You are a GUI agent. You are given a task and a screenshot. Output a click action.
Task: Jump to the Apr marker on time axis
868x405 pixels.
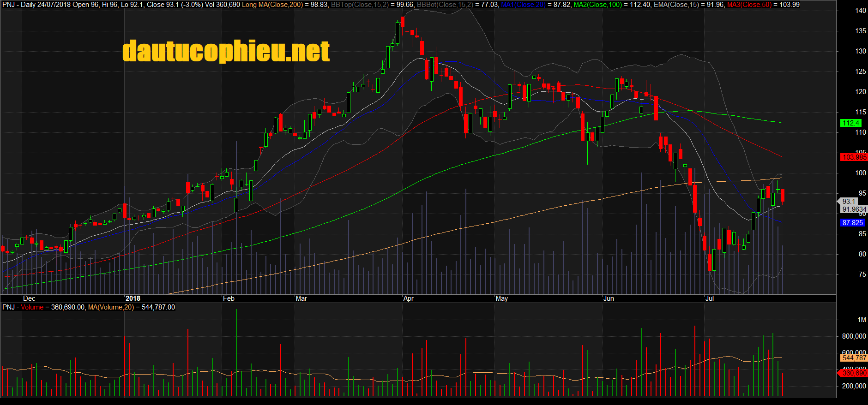(x=408, y=298)
